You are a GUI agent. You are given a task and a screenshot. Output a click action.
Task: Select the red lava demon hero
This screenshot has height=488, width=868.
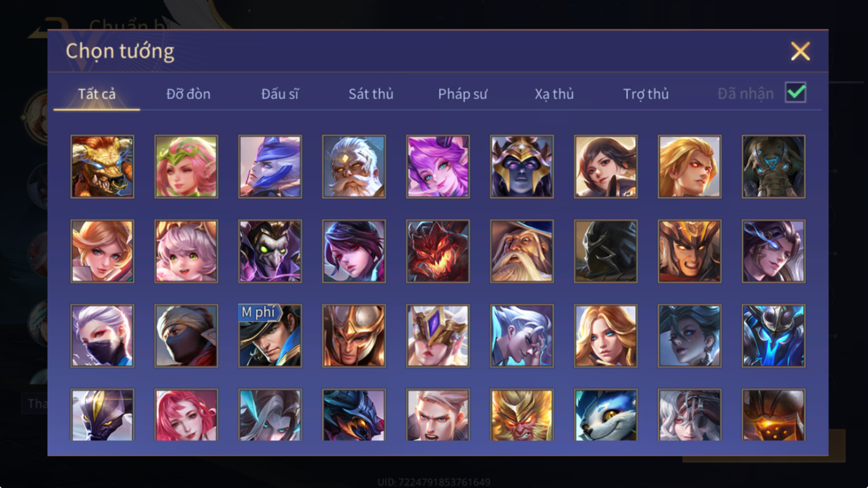coord(438,251)
